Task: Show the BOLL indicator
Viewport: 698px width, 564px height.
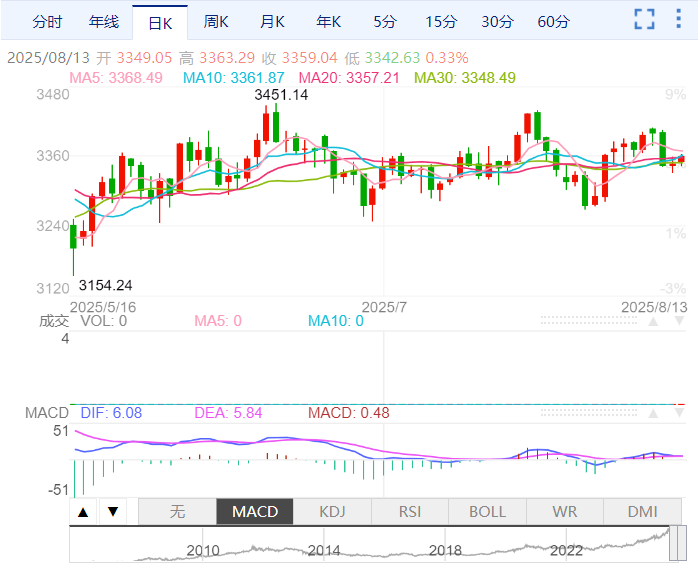Action: coord(487,511)
